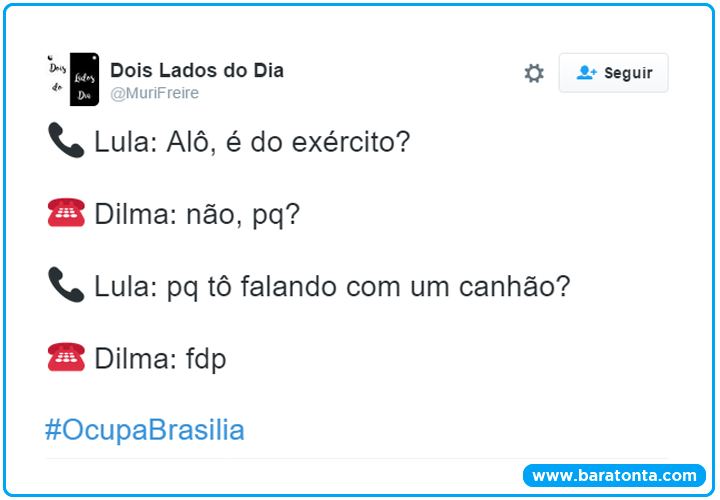Click the 'Dois Lados do Dia' account name
The width and height of the screenshot is (720, 500).
pyautogui.click(x=197, y=70)
